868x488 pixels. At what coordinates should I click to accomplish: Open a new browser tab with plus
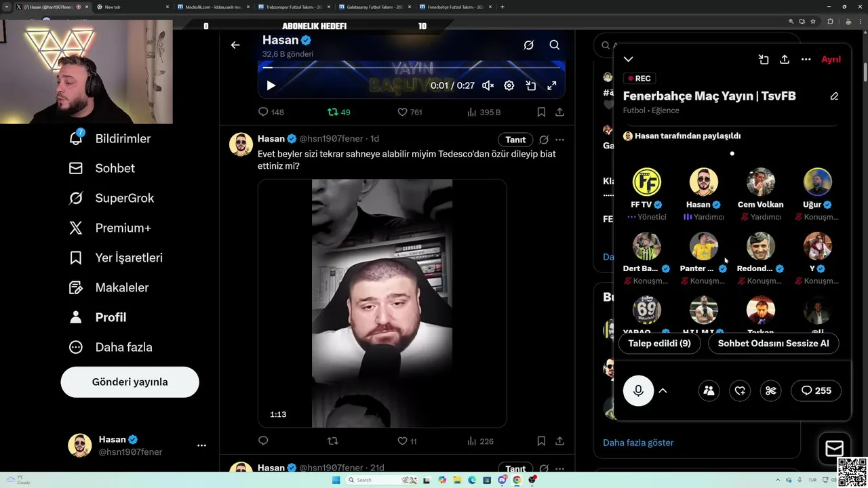[x=502, y=7]
